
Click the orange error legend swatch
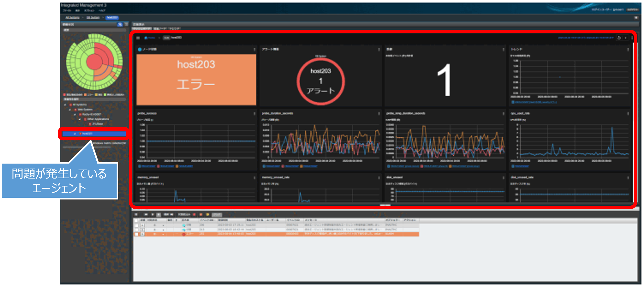(x=85, y=95)
